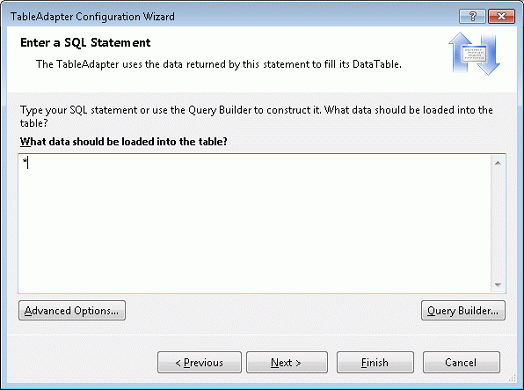Click the blue arrows wizard icon

click(474, 54)
